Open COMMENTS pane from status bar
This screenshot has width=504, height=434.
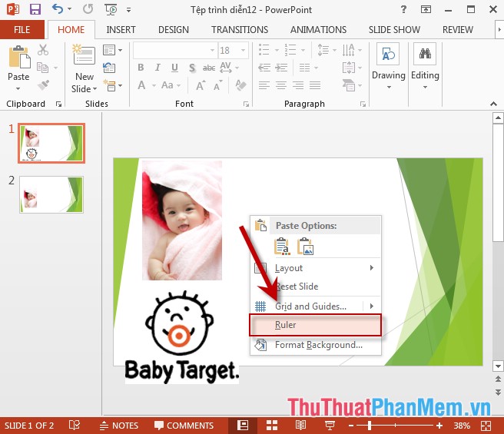coord(184,426)
